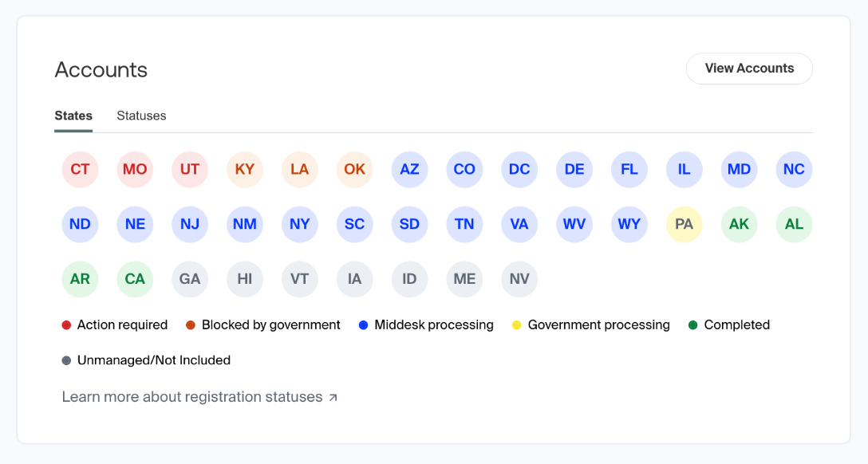
Task: Click the CA state badge
Action: pyautogui.click(x=135, y=279)
